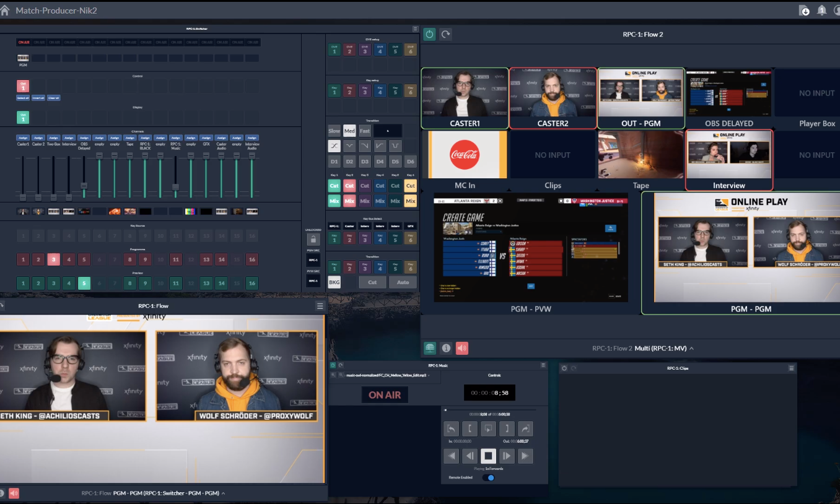Click the set in-point bracket icon in the Music player
The height and width of the screenshot is (504, 840).
(470, 428)
